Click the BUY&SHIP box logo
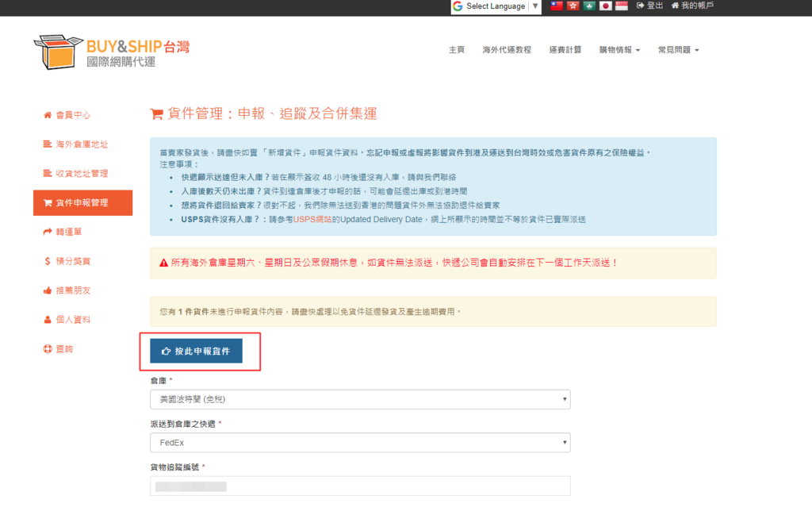 [x=58, y=52]
